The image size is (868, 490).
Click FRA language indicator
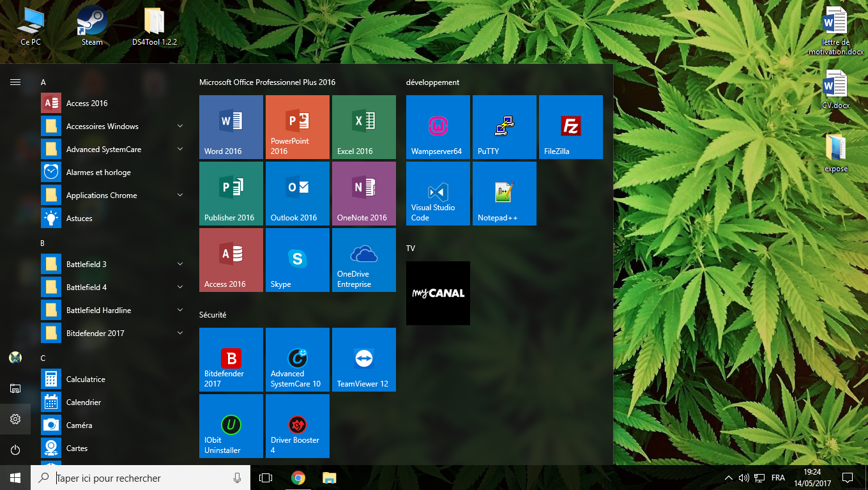[778, 478]
